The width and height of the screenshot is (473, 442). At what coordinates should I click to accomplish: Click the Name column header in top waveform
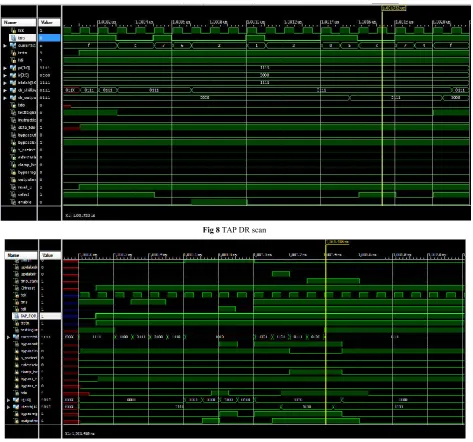(x=19, y=22)
